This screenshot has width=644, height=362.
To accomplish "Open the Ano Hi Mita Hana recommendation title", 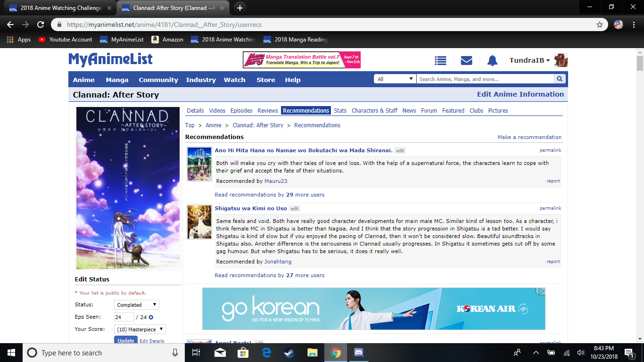I will point(304,150).
